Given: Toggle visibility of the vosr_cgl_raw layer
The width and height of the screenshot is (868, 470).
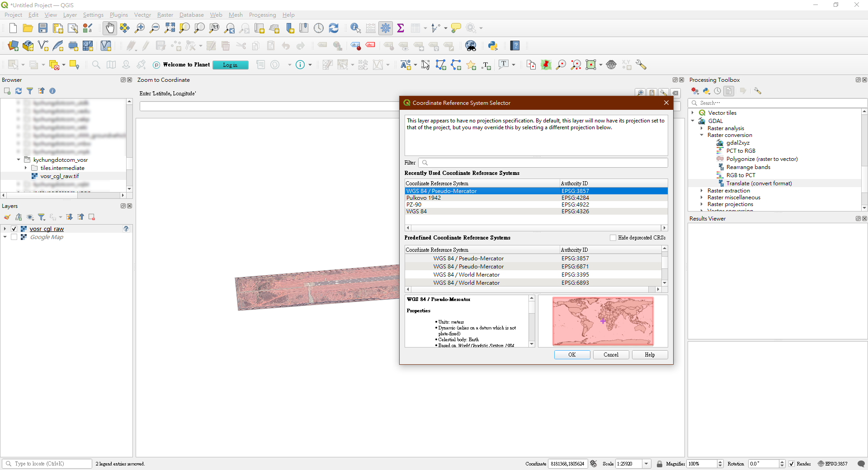Looking at the screenshot, I should (x=14, y=229).
